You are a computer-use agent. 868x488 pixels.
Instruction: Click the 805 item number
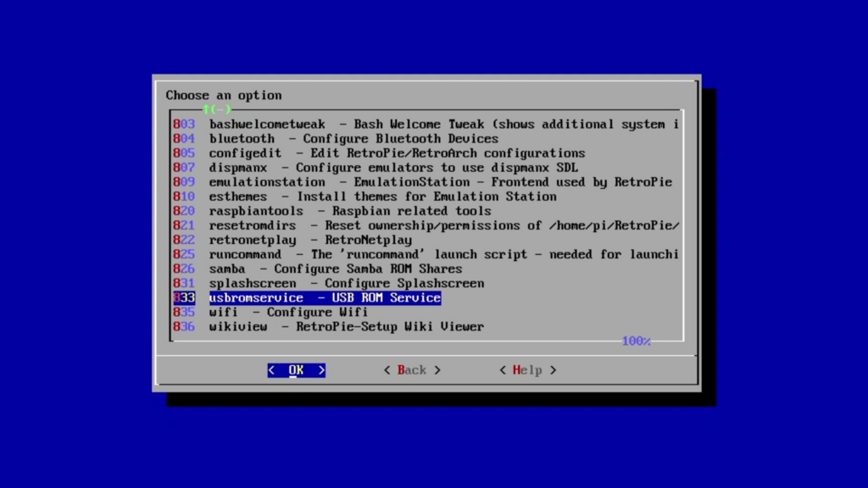click(x=184, y=153)
